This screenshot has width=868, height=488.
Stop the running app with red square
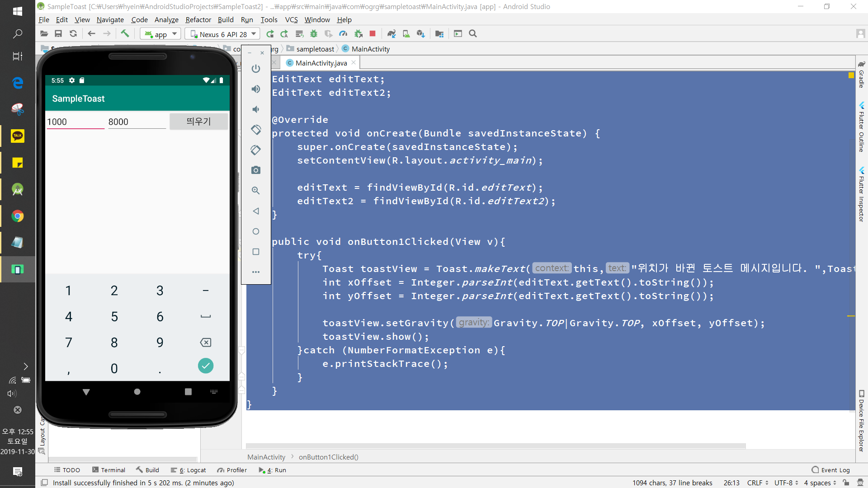coord(373,33)
